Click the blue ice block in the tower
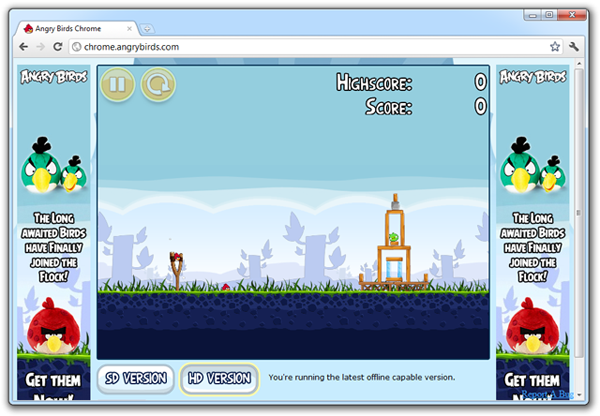 point(394,268)
